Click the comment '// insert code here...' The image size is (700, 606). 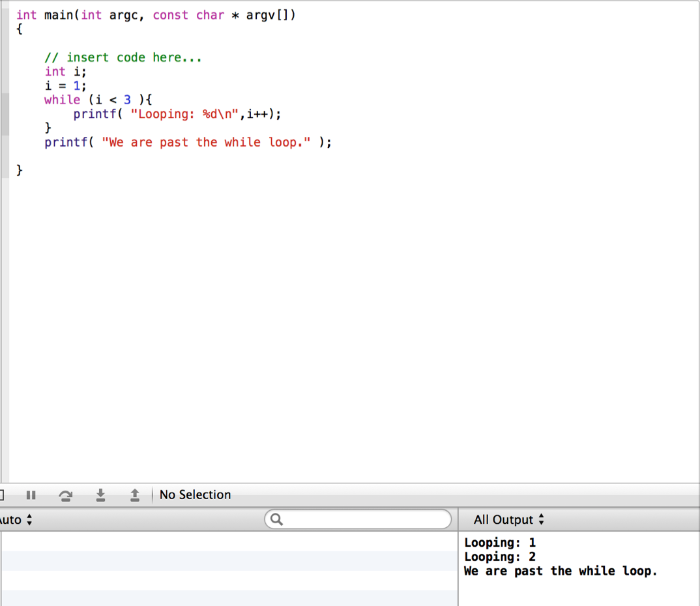click(123, 57)
